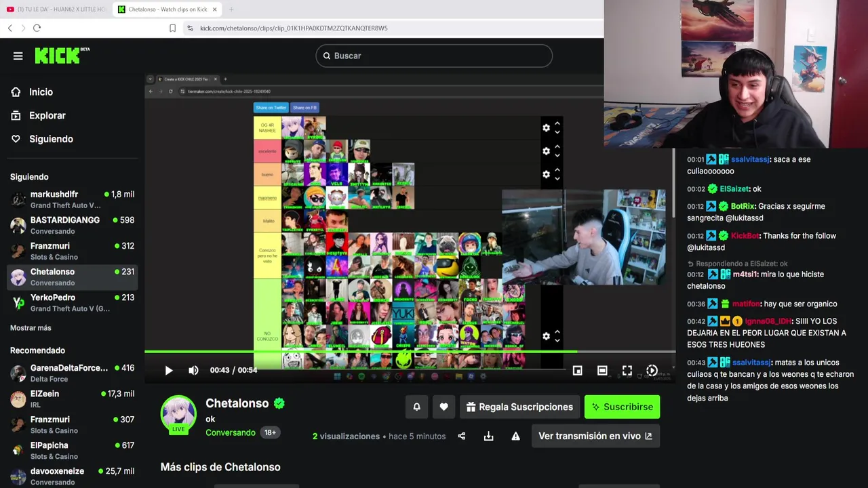Close the Chetalonso clips tab
The image size is (868, 488).
pyautogui.click(x=215, y=9)
